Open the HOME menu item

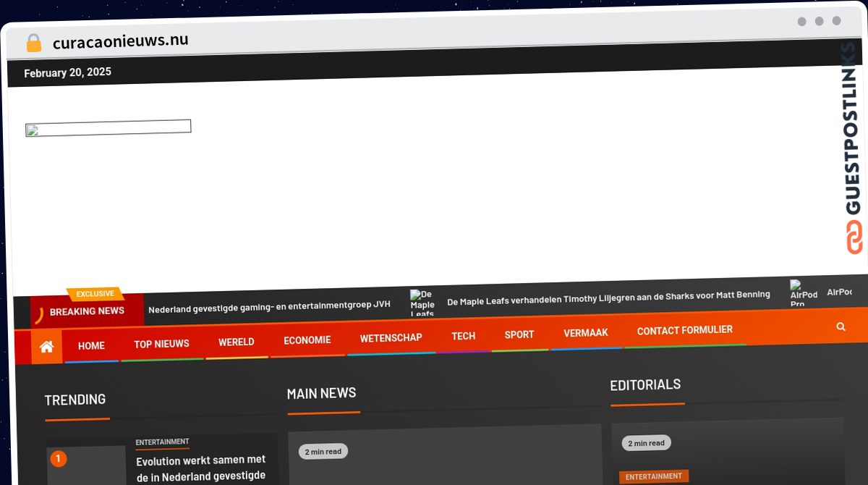tap(91, 345)
